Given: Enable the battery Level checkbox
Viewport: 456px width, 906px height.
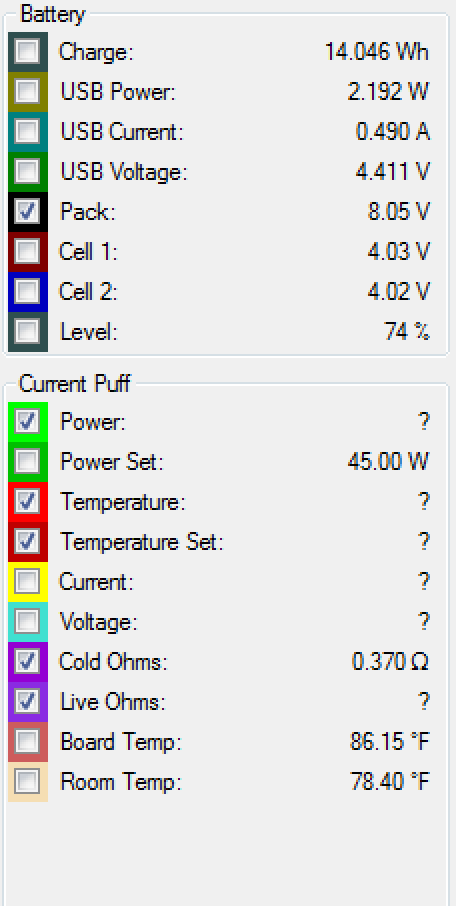Looking at the screenshot, I should click(27, 331).
